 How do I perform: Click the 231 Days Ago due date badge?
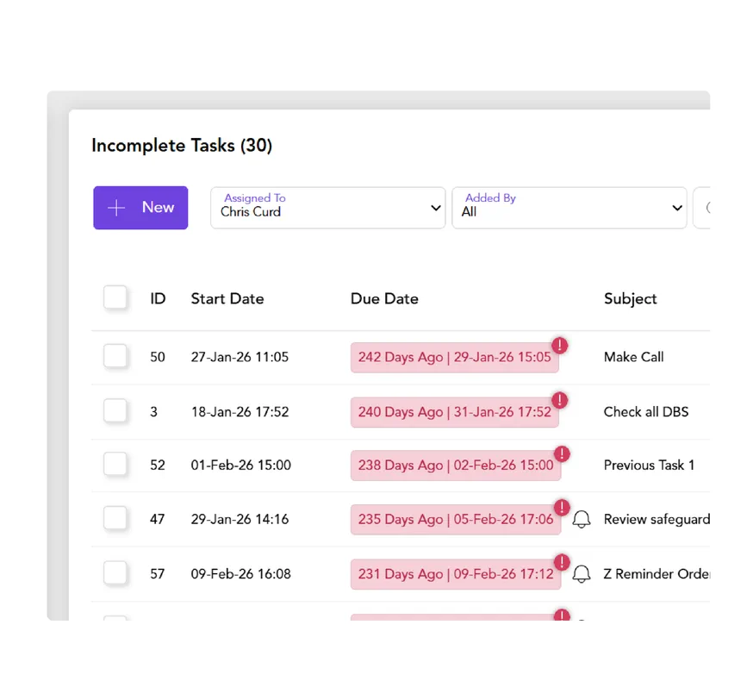click(456, 574)
